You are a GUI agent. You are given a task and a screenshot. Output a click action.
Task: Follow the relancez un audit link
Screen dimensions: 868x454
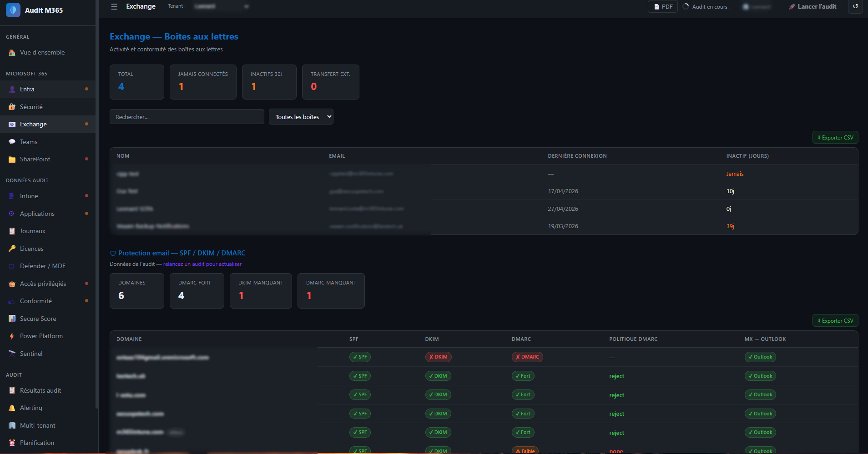tap(202, 264)
